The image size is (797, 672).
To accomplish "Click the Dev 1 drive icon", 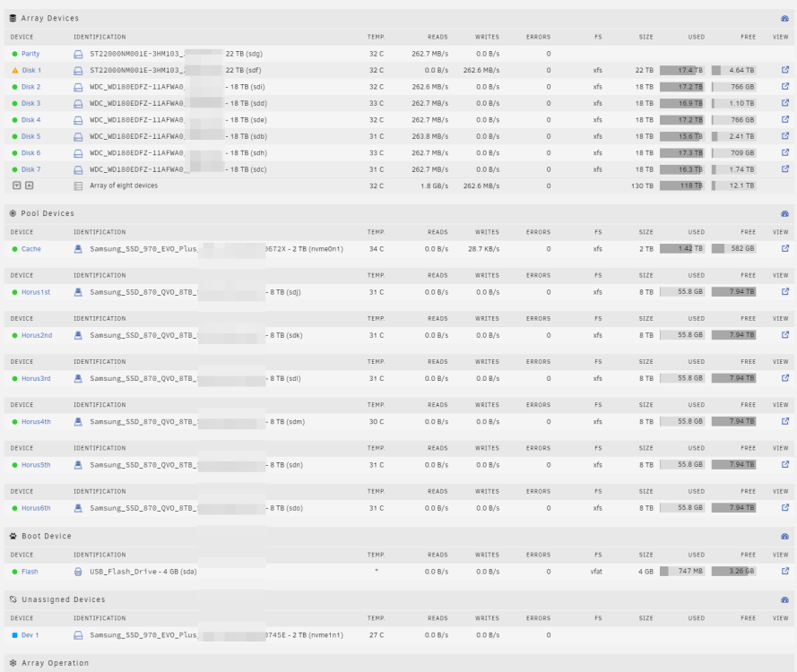I will pyautogui.click(x=78, y=635).
